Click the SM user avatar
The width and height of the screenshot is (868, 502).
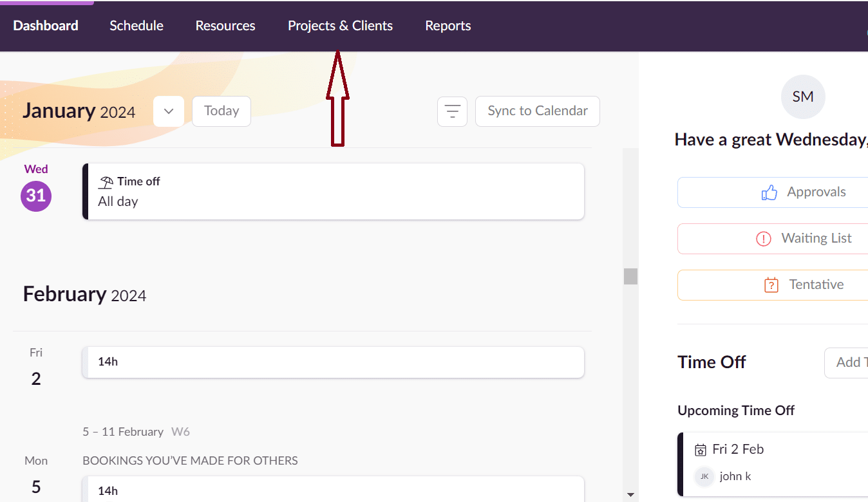pyautogui.click(x=803, y=97)
